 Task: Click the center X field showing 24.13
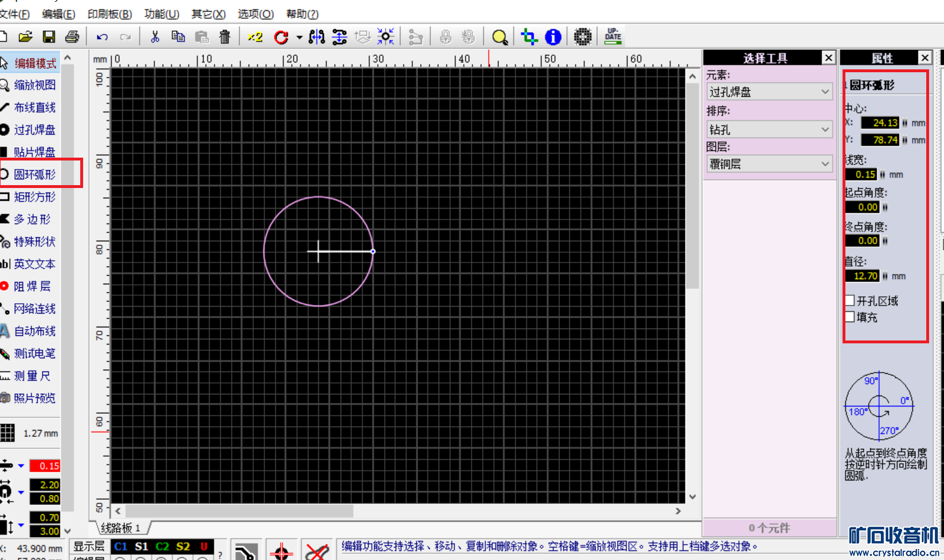(x=880, y=123)
